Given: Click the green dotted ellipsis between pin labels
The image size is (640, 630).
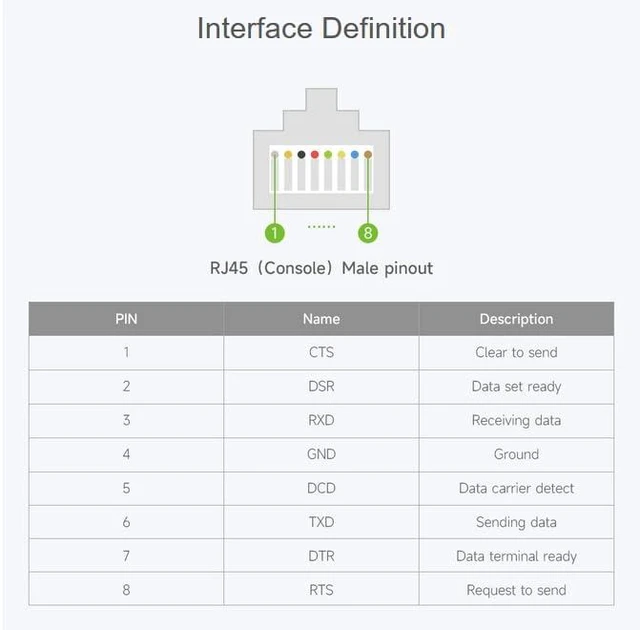Looking at the screenshot, I should point(321,226).
